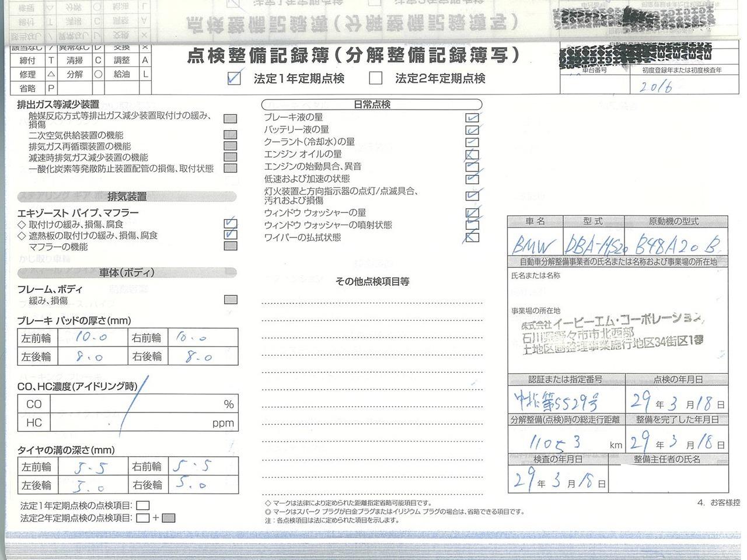This screenshot has width=747, height=560.
Task: Toggle the フレーム、ボディ 緩み、損傷 checkbox
Action: tap(231, 300)
